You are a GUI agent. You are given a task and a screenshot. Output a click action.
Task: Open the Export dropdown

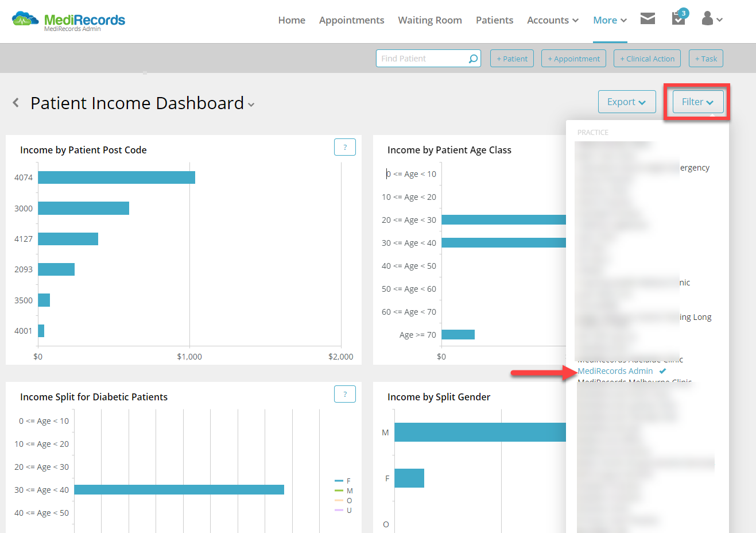[627, 102]
